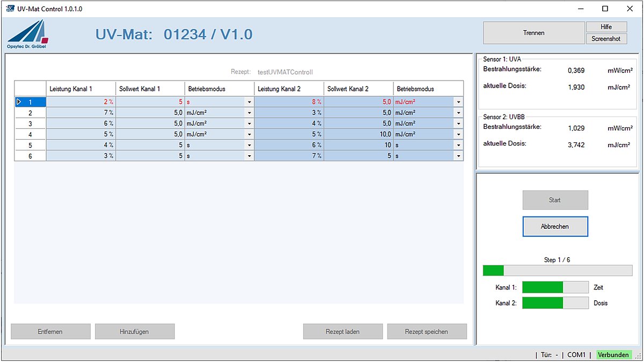Add a recipe row with Hinzufügen
Image resolution: width=644 pixels, height=362 pixels.
[134, 331]
